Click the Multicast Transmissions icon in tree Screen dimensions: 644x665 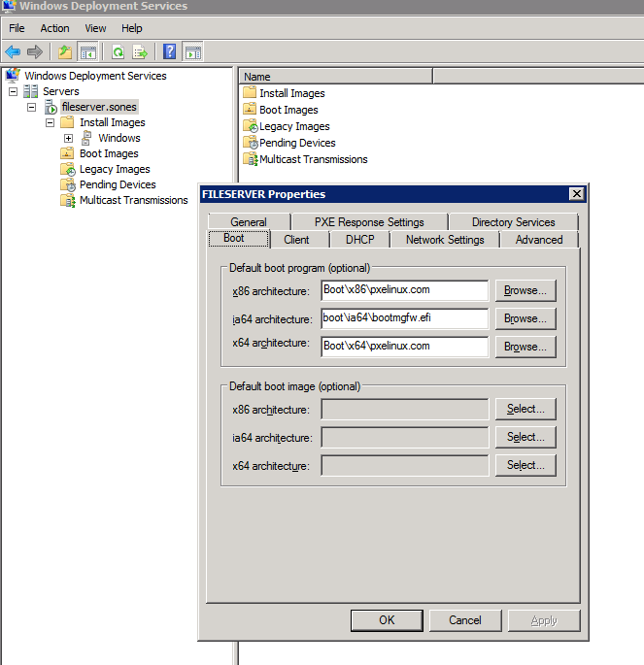[68, 200]
